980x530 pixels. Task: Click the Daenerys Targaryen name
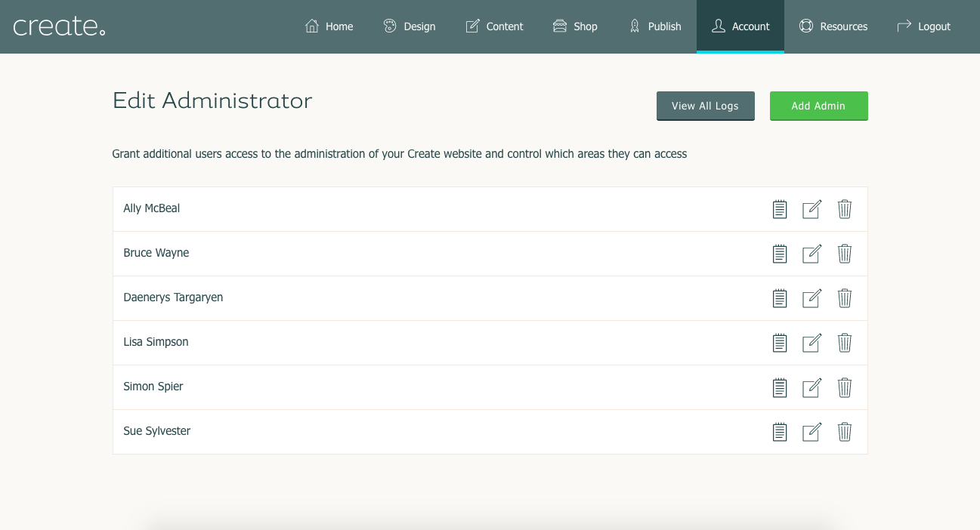coord(173,297)
